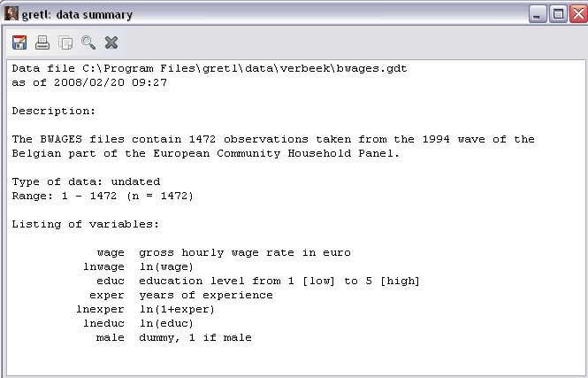Click the Print icon
Viewport: 588px width, 378px height.
tap(42, 42)
